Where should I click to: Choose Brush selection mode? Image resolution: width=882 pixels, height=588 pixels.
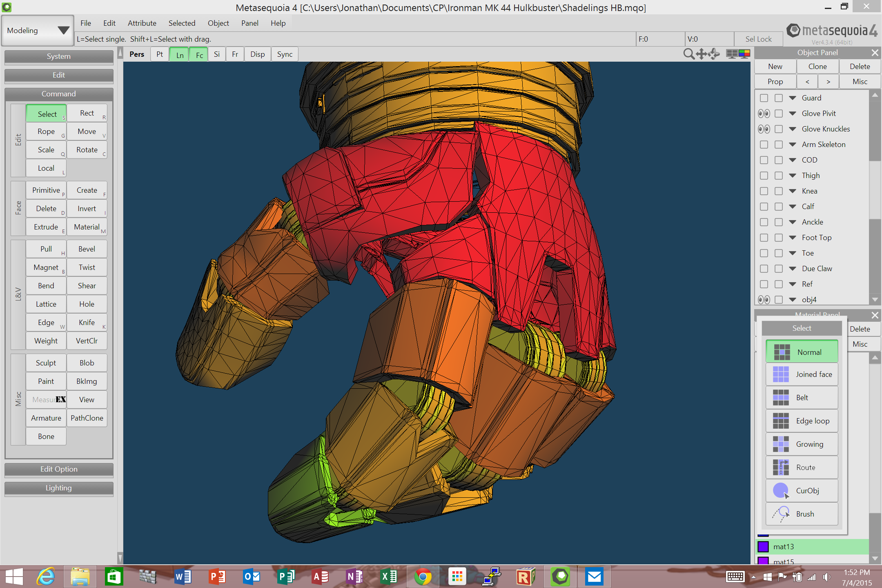tap(802, 514)
